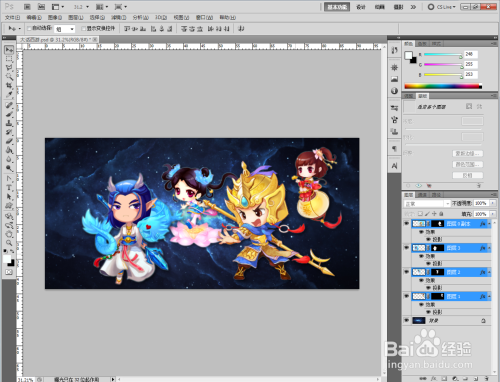Open the Histogram panel icon in dock
Viewport: 500px width, 382px height.
[x=394, y=79]
